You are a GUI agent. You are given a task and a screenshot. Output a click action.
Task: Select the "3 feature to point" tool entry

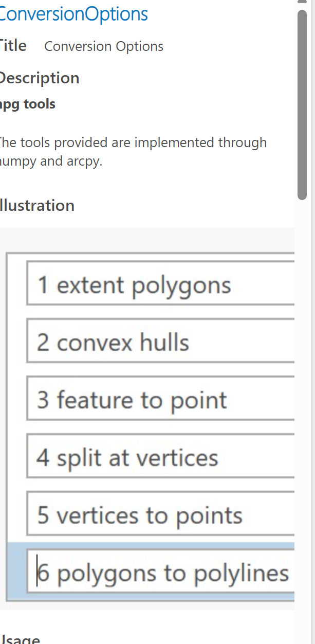[154, 399]
